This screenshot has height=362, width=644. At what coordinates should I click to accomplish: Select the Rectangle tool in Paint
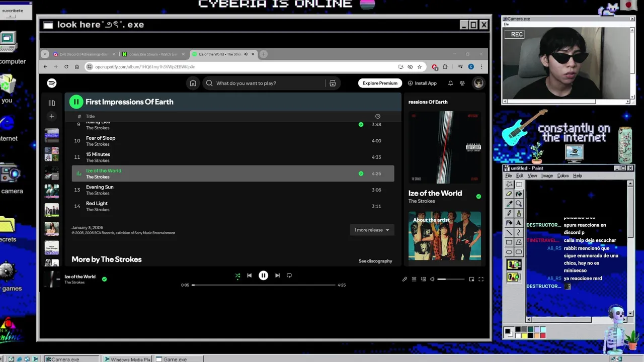pos(509,242)
